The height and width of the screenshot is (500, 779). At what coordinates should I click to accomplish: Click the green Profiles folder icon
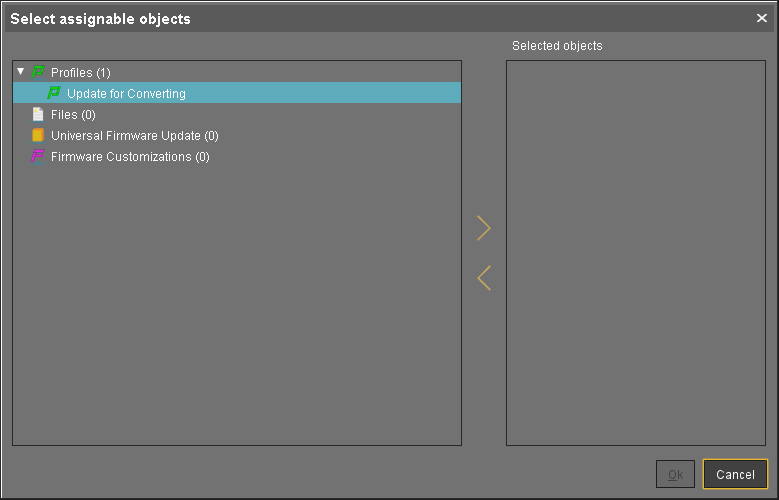[x=38, y=72]
